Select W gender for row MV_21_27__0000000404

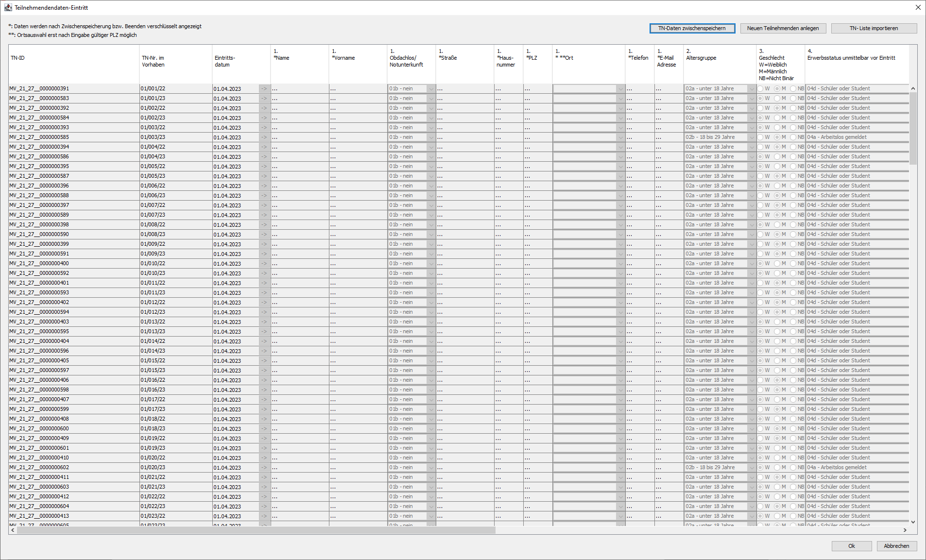click(x=760, y=341)
